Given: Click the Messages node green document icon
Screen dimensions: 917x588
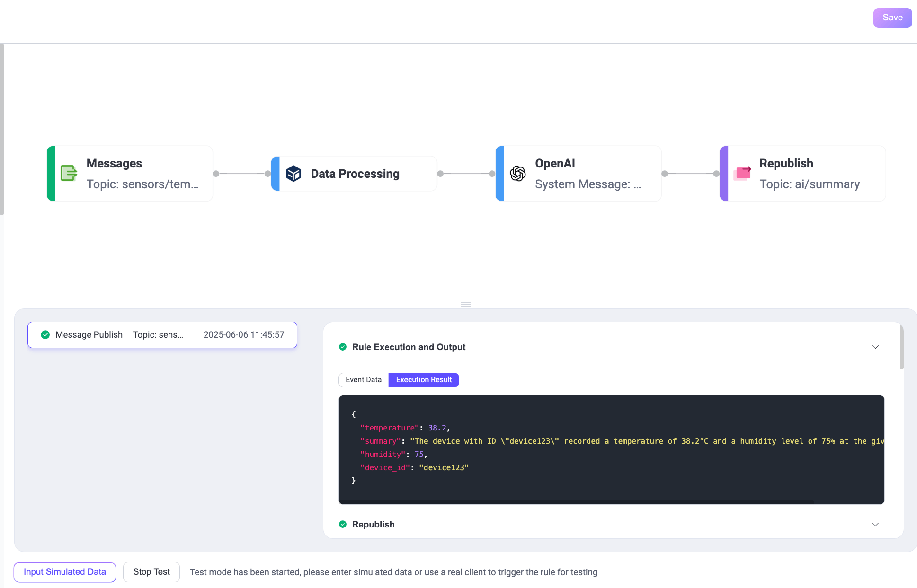Looking at the screenshot, I should (69, 173).
